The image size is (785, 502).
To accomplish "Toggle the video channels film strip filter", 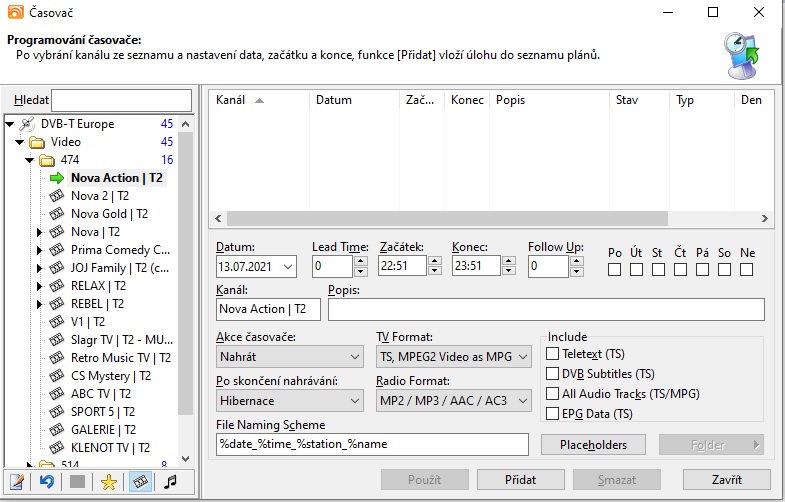I will tap(141, 482).
